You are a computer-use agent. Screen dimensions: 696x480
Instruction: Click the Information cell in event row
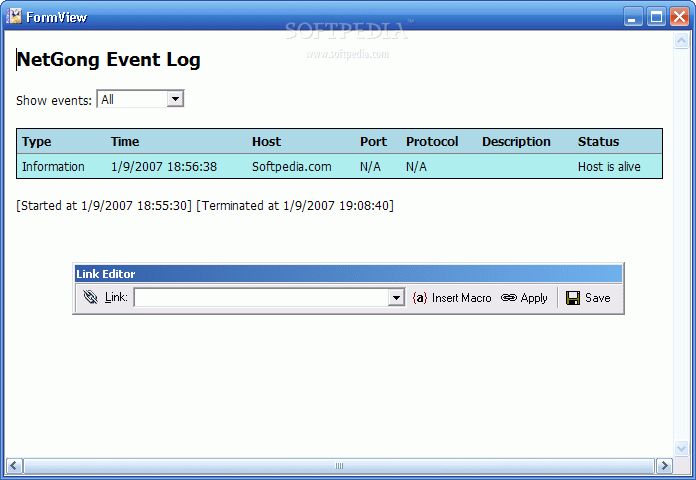tap(53, 167)
